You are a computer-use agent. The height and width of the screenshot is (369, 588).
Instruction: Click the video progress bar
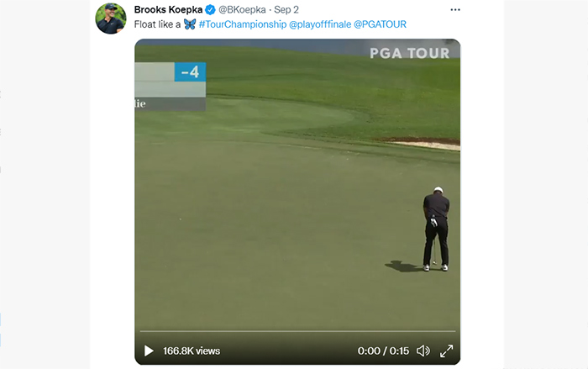pos(297,331)
